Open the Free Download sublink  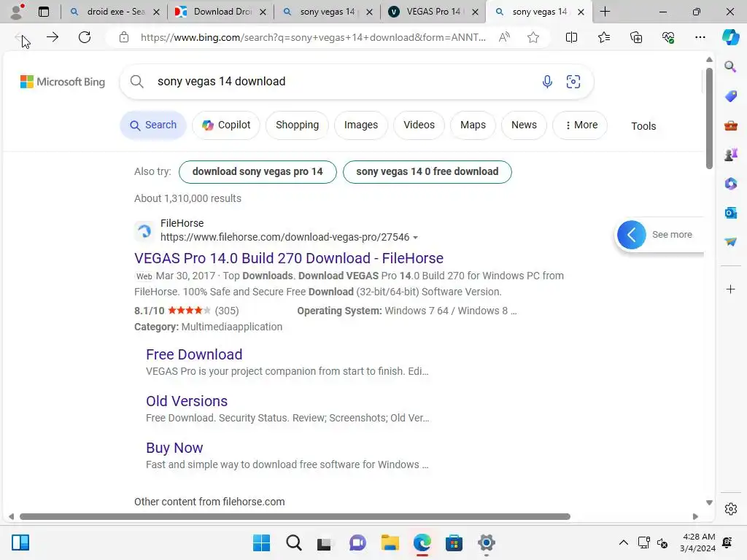194,354
